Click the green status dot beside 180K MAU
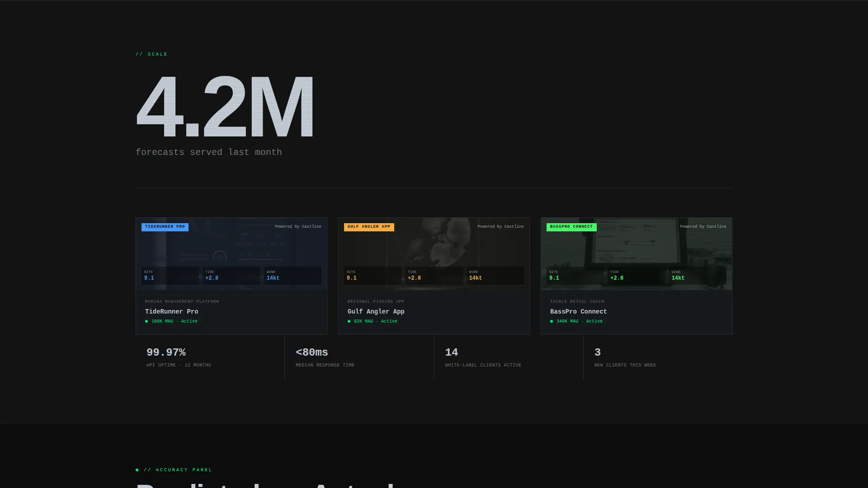This screenshot has width=868, height=488. coord(146,321)
